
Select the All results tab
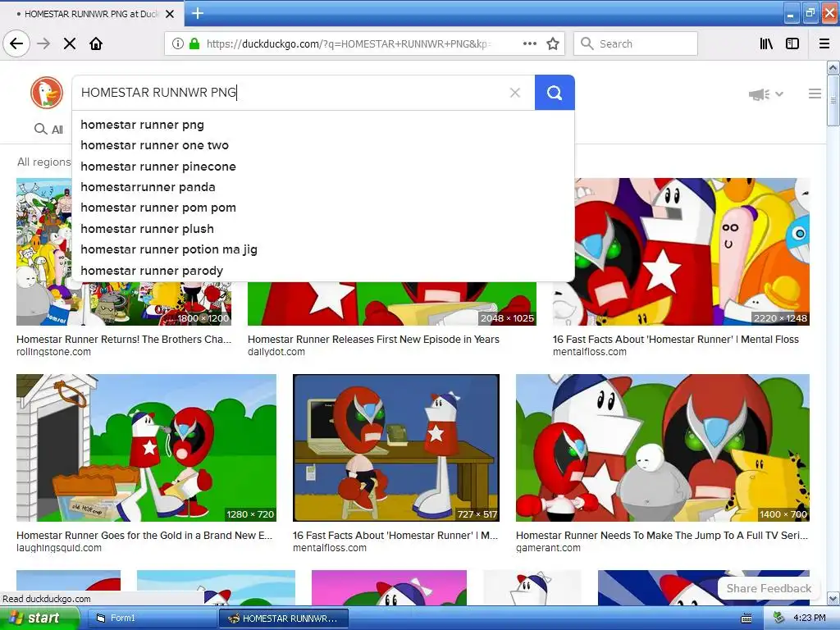[x=48, y=129]
